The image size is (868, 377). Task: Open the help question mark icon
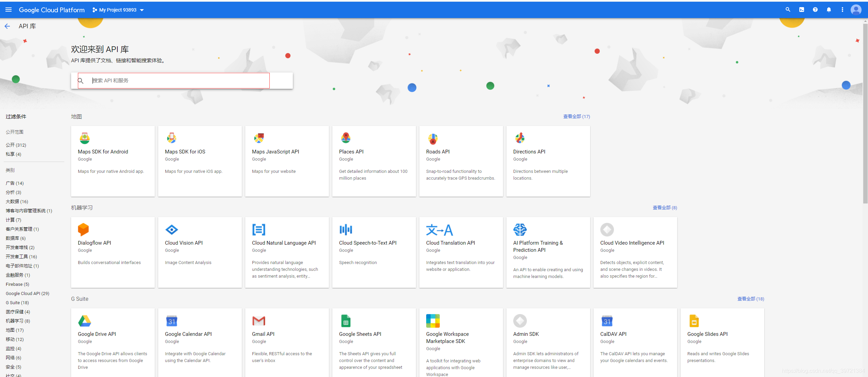click(x=815, y=10)
